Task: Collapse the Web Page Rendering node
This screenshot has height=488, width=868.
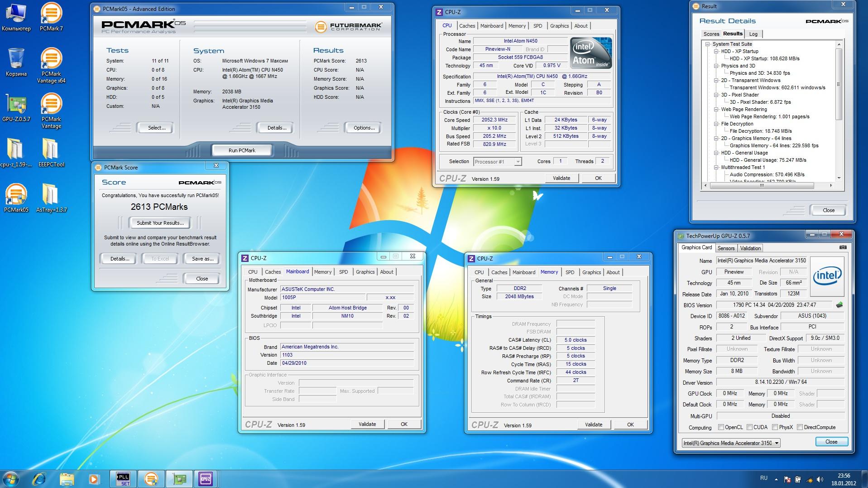Action: (x=716, y=109)
